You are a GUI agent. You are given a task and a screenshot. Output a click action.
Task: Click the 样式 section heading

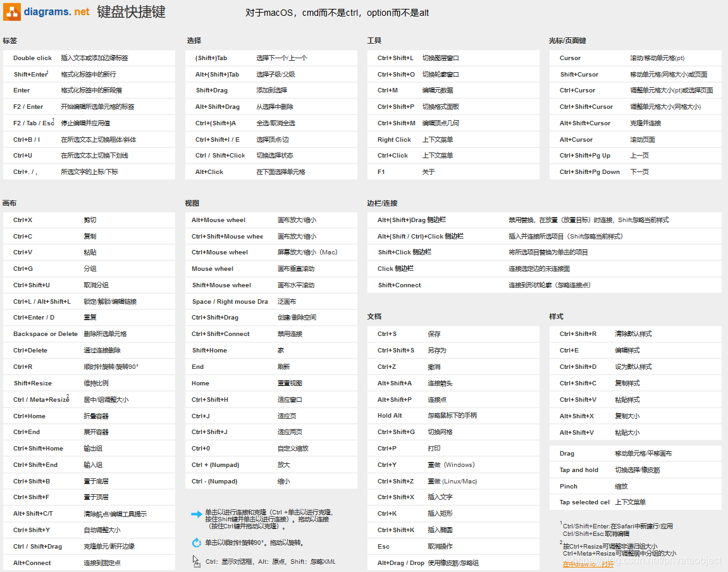[556, 316]
